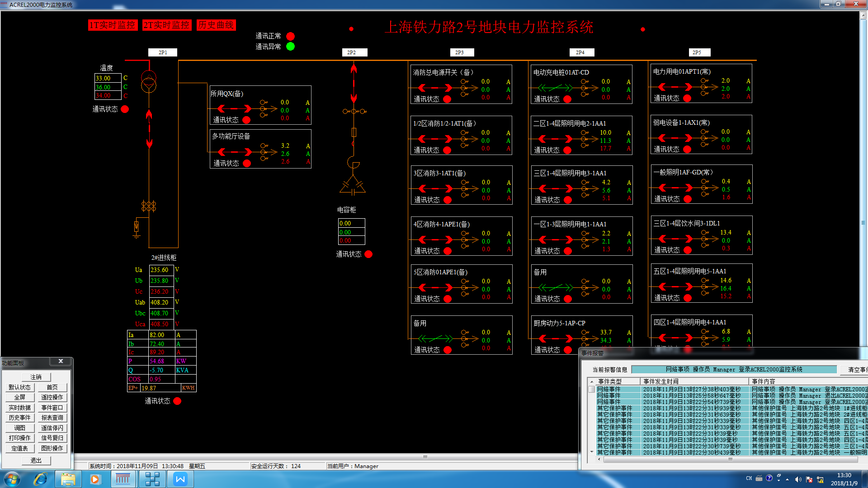The width and height of the screenshot is (868, 488).
Task: Toggle the 2P4 备用 green open breaker
Action: tap(556, 287)
